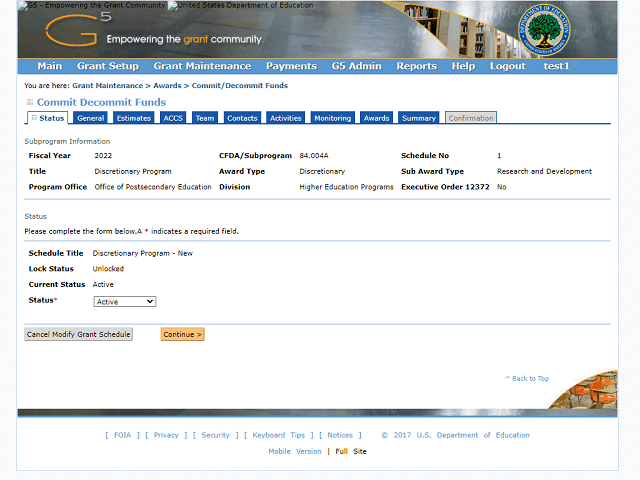The width and height of the screenshot is (640, 480).
Task: Open the Status dropdown showing Active
Action: [x=124, y=302]
